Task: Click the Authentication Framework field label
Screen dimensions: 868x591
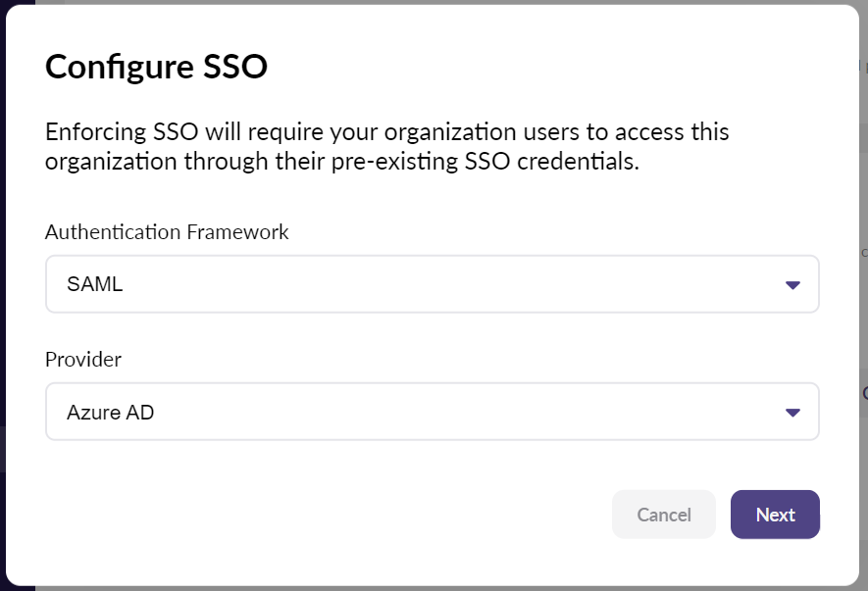Action: 167,232
